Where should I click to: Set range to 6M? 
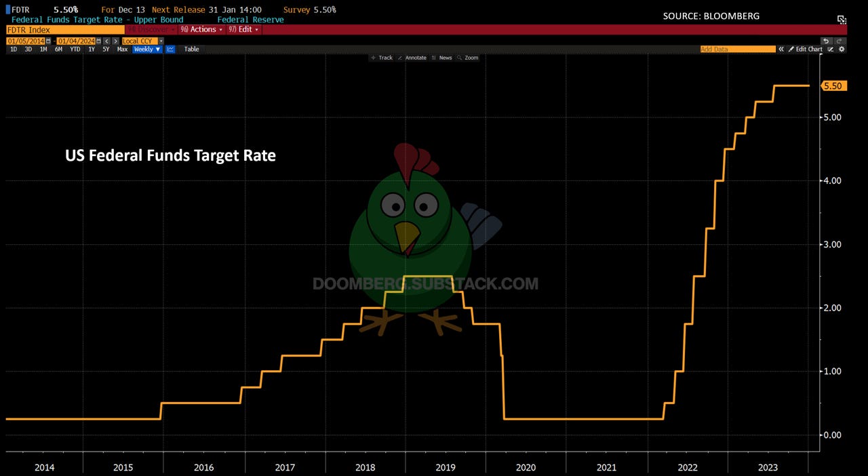(58, 49)
